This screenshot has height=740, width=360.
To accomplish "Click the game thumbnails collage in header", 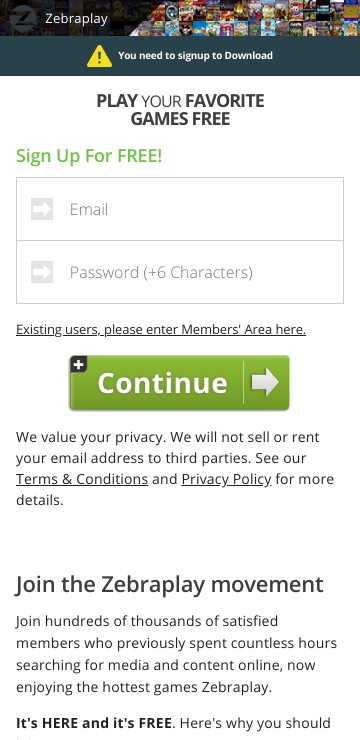I will click(x=243, y=18).
